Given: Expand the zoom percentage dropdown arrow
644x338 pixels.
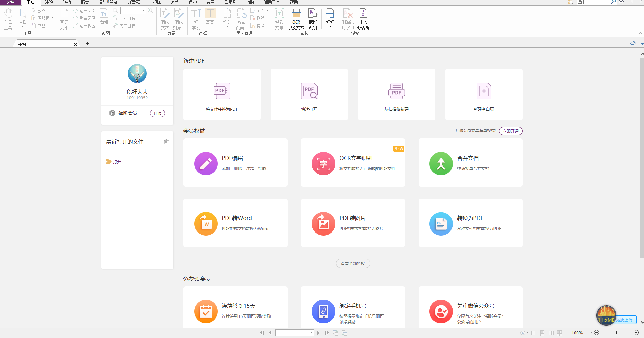Looking at the screenshot, I should click(x=592, y=333).
